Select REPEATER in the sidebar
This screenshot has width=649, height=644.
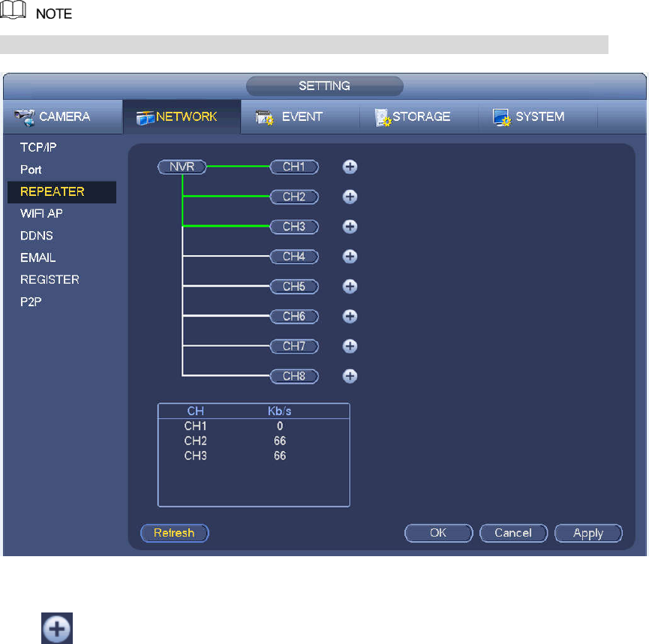[62, 191]
